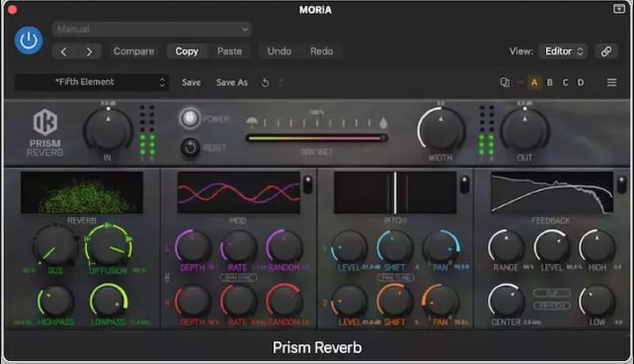The height and width of the screenshot is (364, 634).
Task: Click the Dry Wet mix slider
Action: (317, 138)
